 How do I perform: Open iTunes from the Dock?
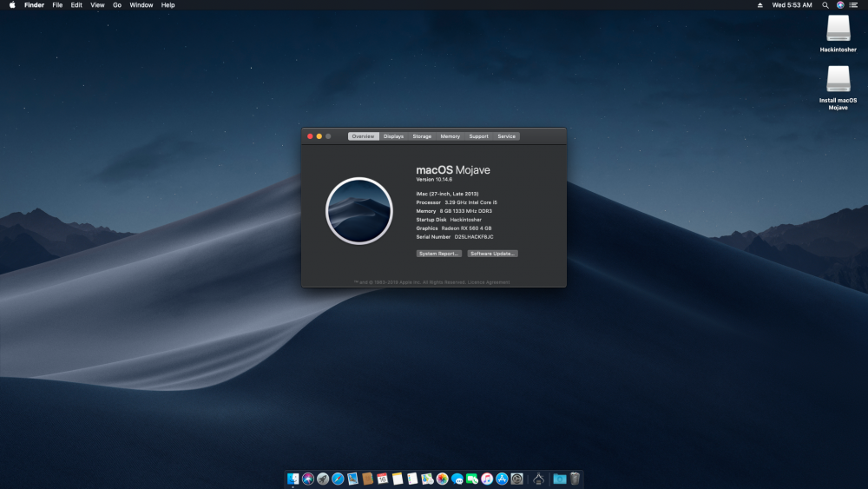click(487, 479)
